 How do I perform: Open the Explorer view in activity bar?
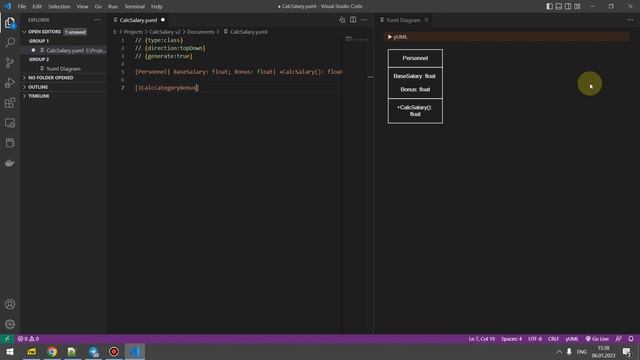click(x=10, y=23)
